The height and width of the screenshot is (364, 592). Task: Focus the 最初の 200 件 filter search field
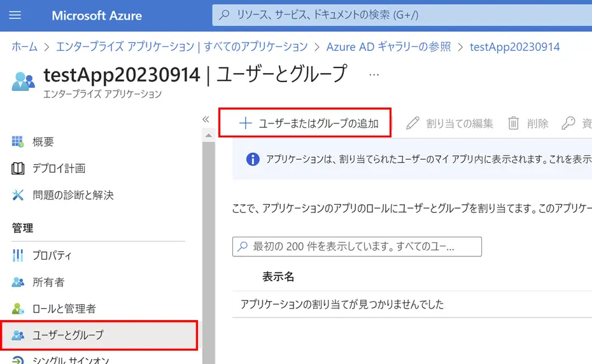click(356, 246)
